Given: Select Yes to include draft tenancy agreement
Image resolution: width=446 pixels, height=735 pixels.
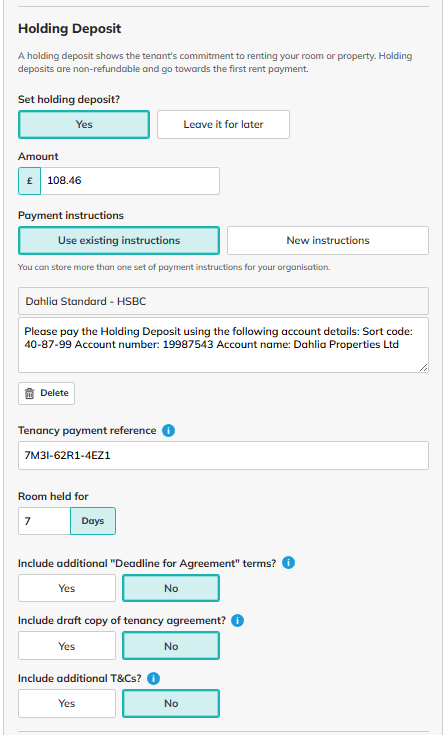Looking at the screenshot, I should click(x=67, y=646).
